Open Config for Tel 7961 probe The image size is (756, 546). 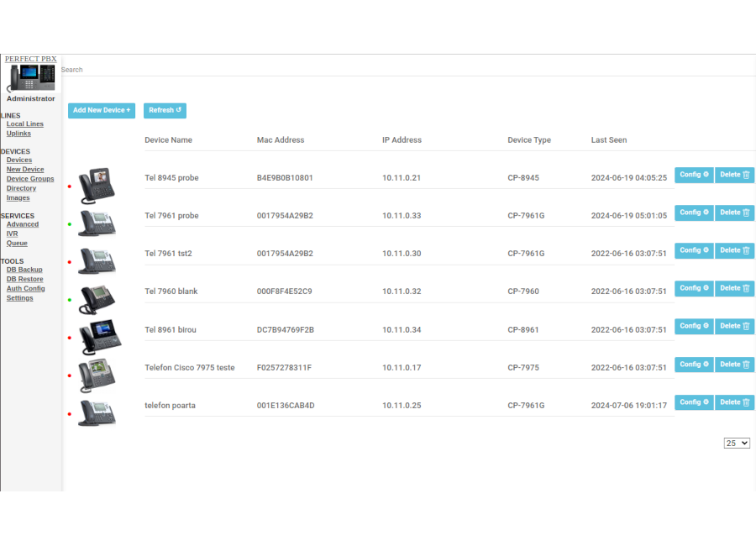pos(694,213)
